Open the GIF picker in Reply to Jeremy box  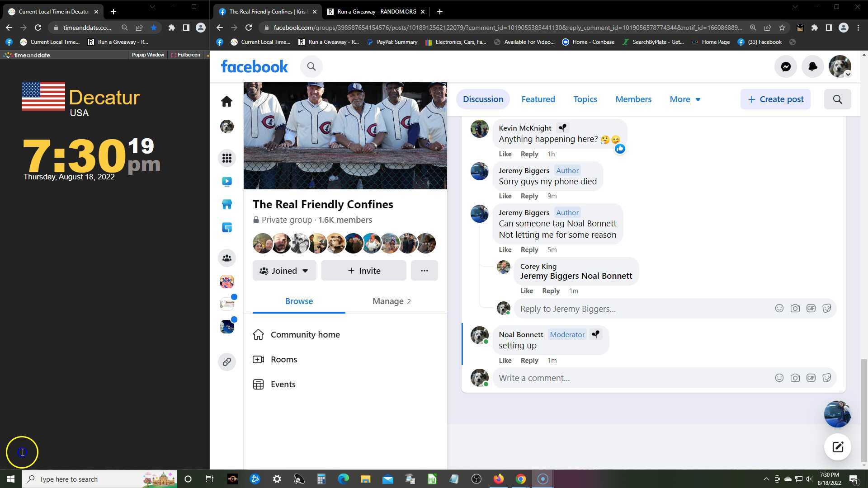coord(811,309)
